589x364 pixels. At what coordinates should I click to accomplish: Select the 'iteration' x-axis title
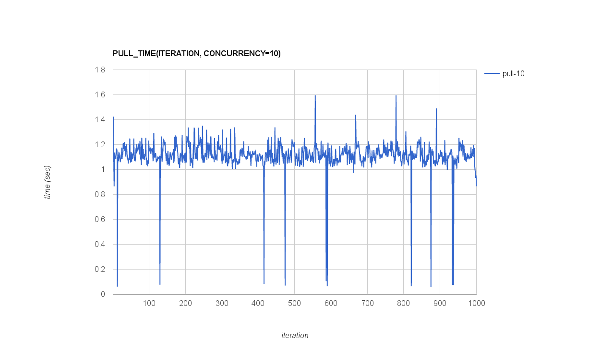pos(295,336)
